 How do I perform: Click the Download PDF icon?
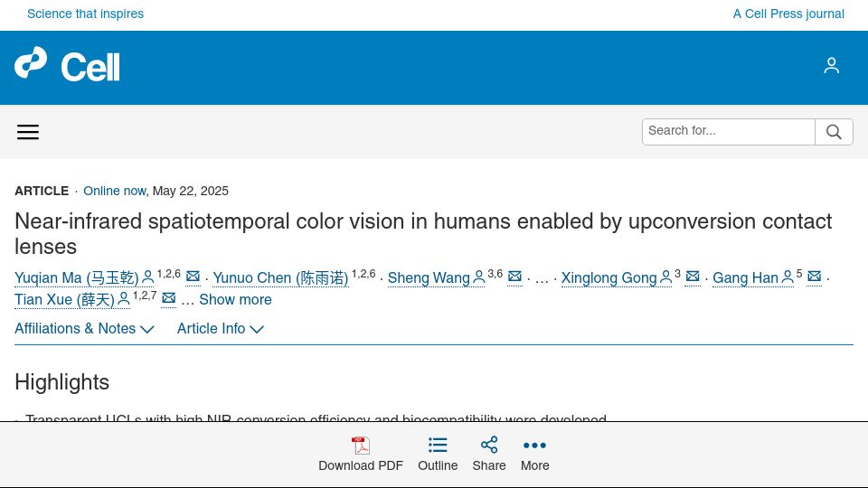(x=361, y=445)
